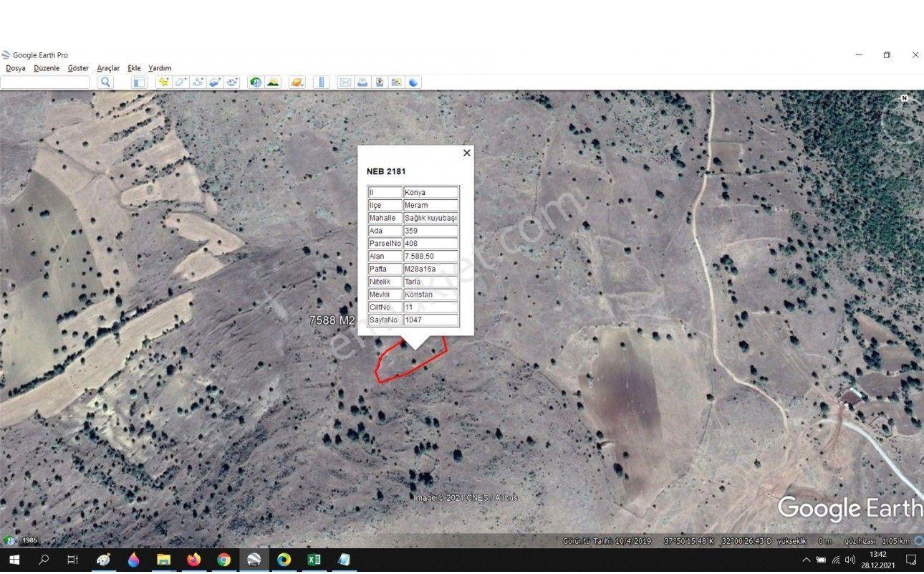Open the ruler measuring tool
Screen dimensions: 924x574
321,82
